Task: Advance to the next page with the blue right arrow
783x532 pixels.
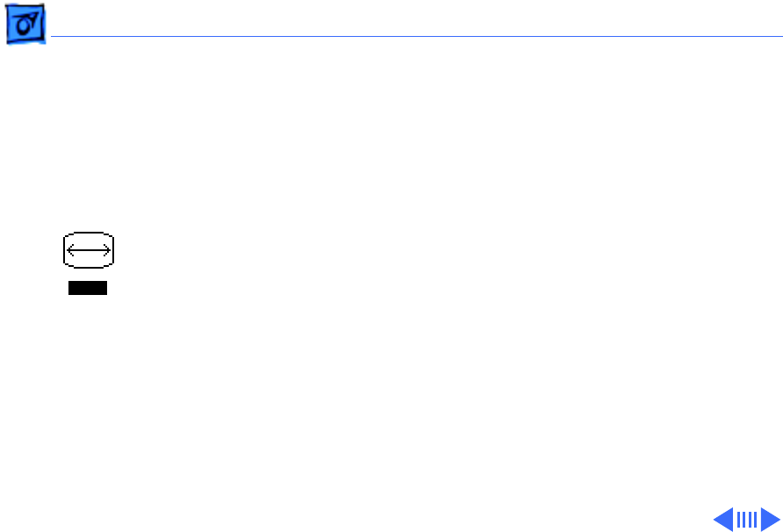Action: tap(771, 520)
